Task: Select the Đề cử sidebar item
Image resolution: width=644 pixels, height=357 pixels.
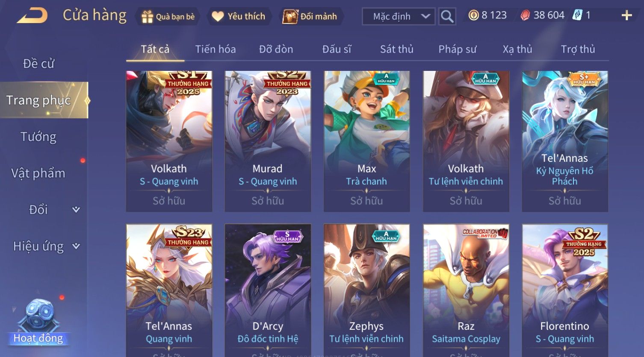Action: click(38, 64)
